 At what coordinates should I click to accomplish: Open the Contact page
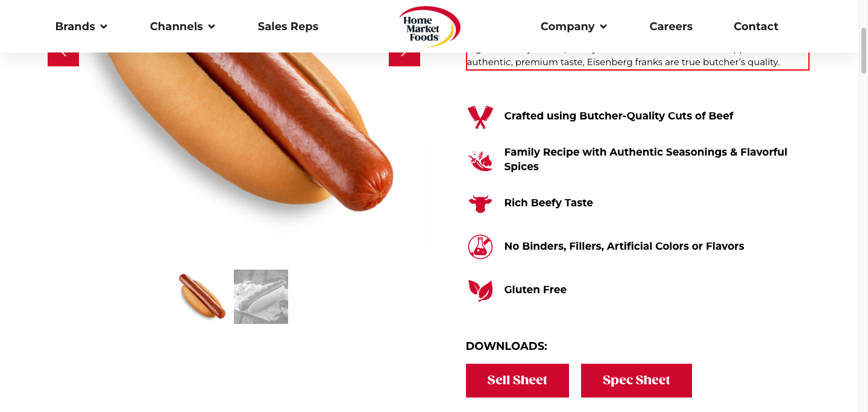pos(756,27)
